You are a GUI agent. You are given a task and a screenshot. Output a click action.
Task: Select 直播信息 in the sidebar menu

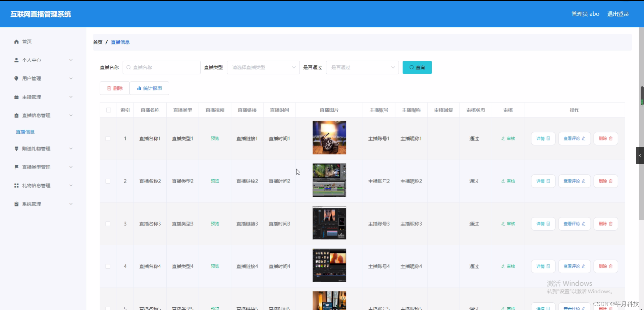point(25,132)
